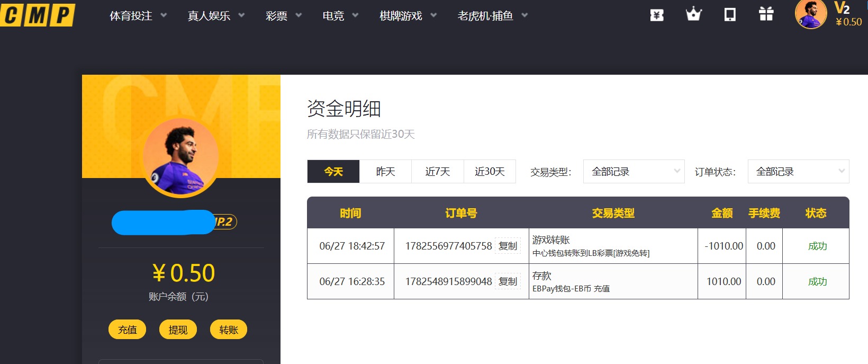
Task: Expand arrow next to 棋牌游戏
Action: pos(433,15)
